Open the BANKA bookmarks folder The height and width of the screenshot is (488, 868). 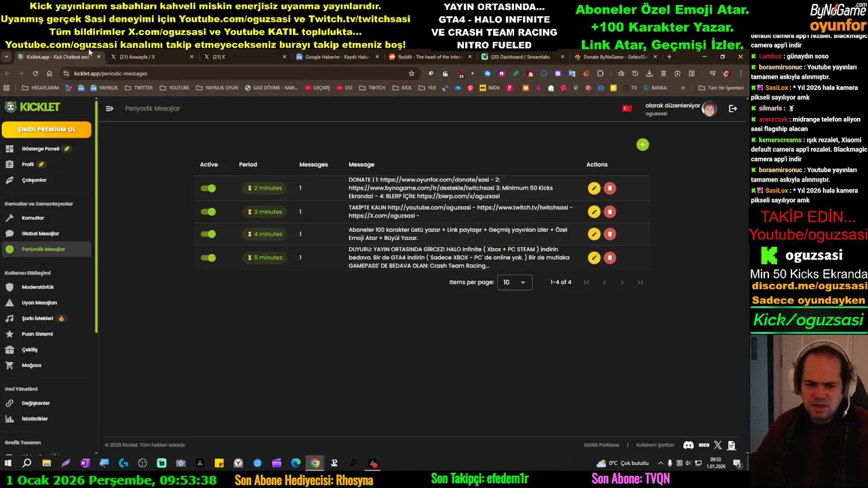point(654,87)
